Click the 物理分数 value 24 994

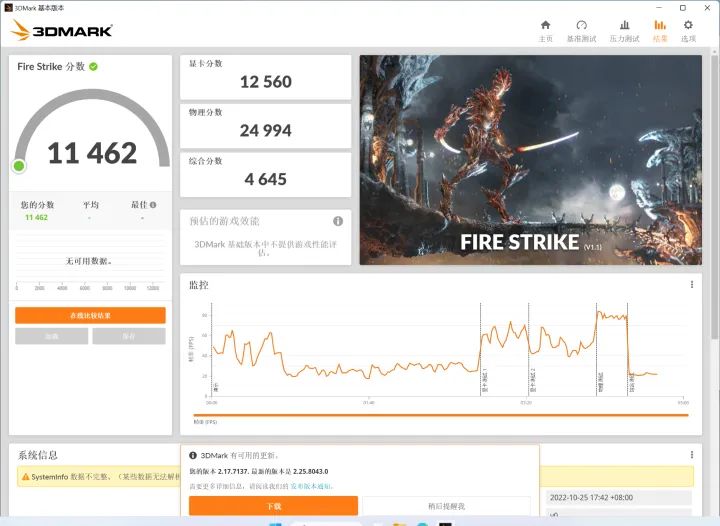pyautogui.click(x=265, y=130)
